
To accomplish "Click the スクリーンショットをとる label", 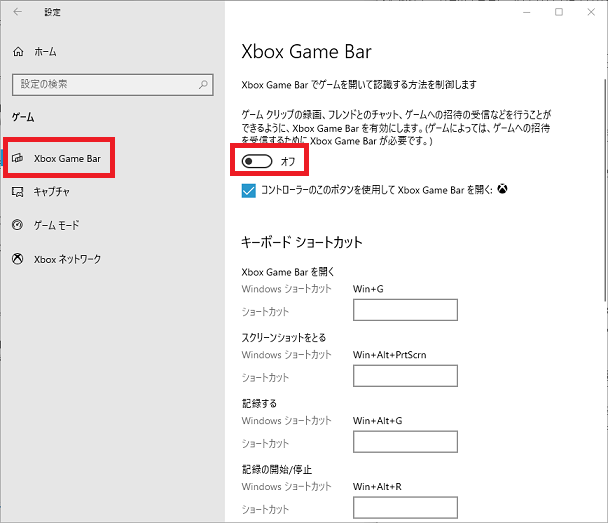I will (x=284, y=338).
